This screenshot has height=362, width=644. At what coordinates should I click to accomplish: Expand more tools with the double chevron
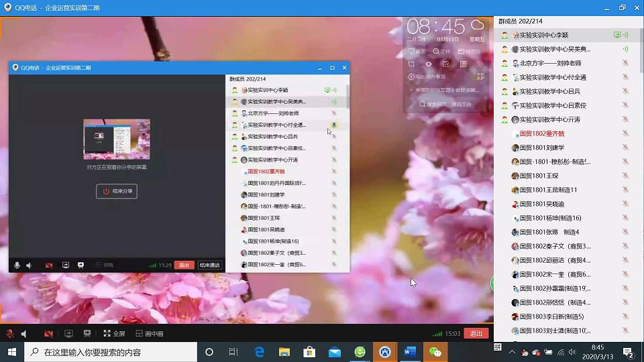point(480,64)
